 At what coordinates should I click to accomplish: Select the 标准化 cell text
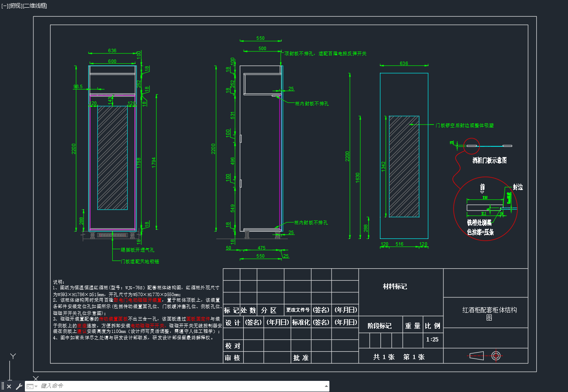pyautogui.click(x=301, y=322)
